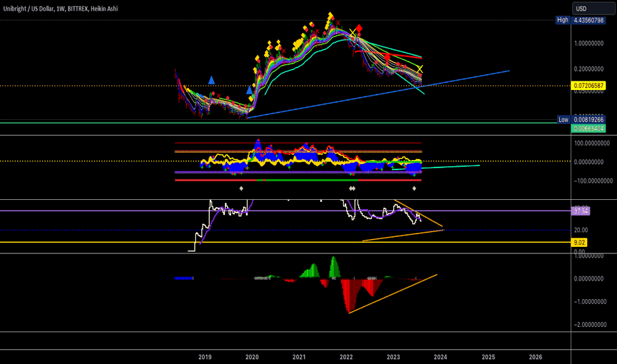Click the tall green histogram peak in late 2021
The height and width of the screenshot is (364, 617).
tap(334, 267)
